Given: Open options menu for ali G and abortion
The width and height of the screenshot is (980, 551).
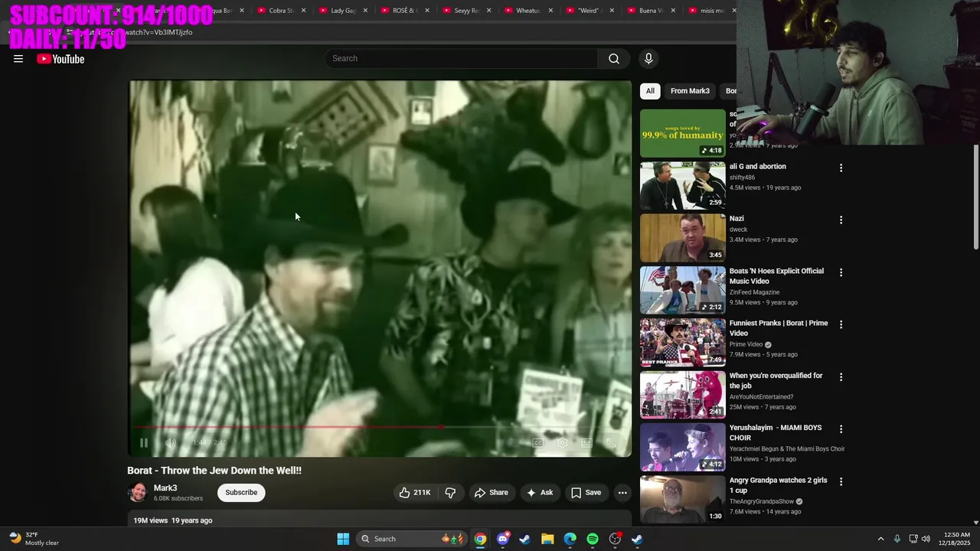Looking at the screenshot, I should [841, 168].
